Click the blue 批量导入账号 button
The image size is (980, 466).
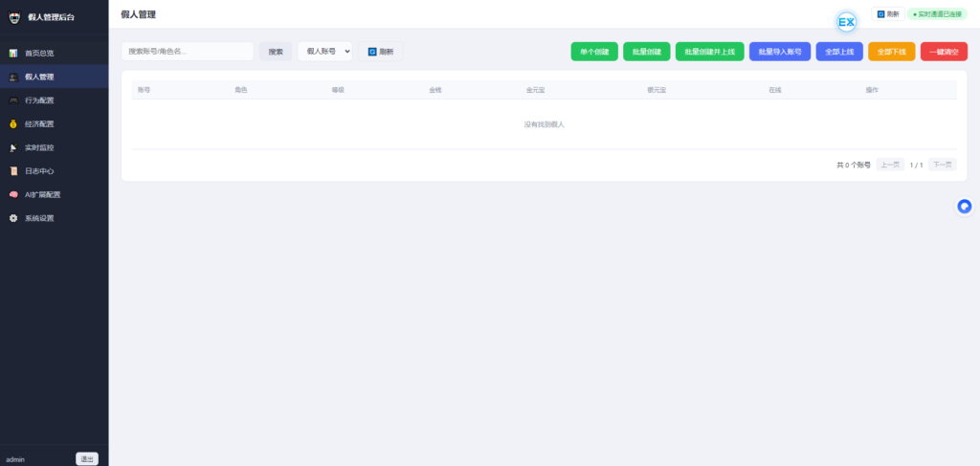coord(780,52)
